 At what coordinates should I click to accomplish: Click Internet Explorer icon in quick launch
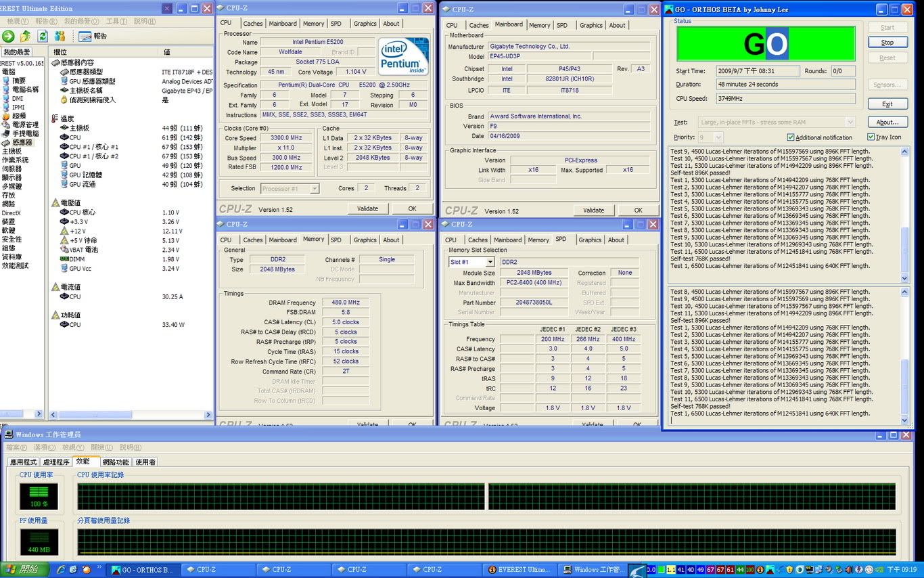coord(62,570)
